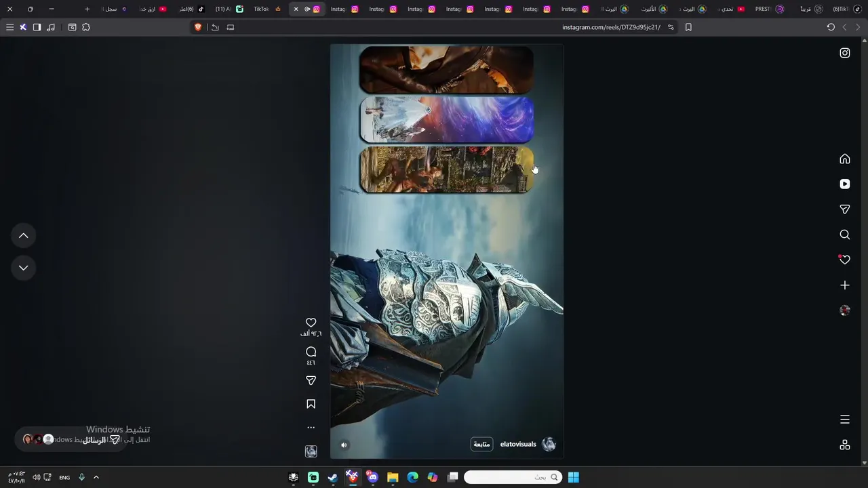Open the extensions puzzle icon in toolbar
This screenshot has height=488, width=868.
tap(86, 27)
